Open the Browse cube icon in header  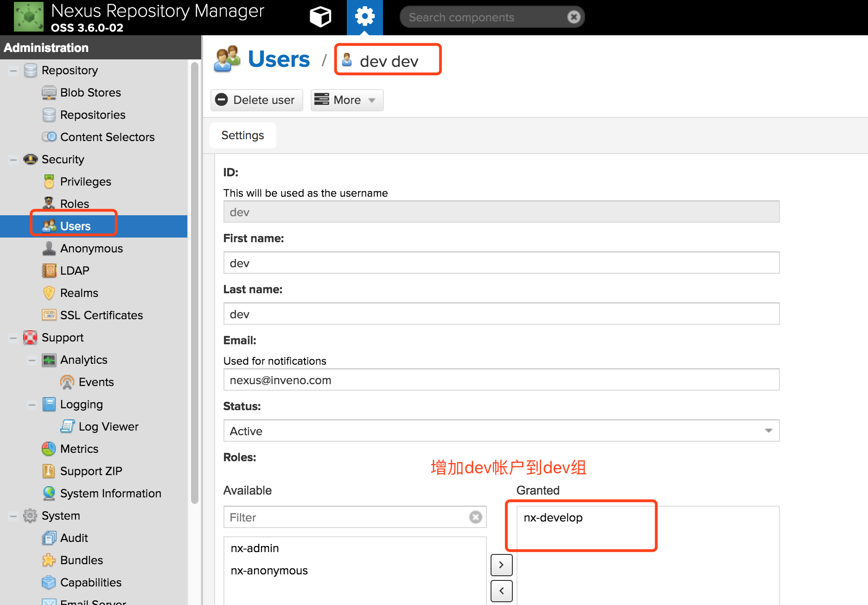coord(320,17)
